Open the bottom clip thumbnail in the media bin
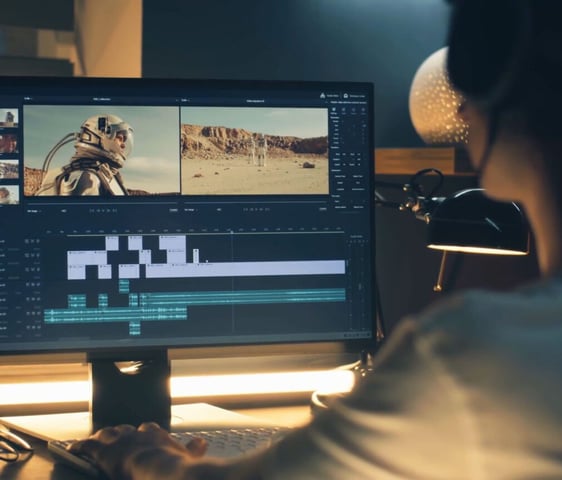 pyautogui.click(x=9, y=194)
